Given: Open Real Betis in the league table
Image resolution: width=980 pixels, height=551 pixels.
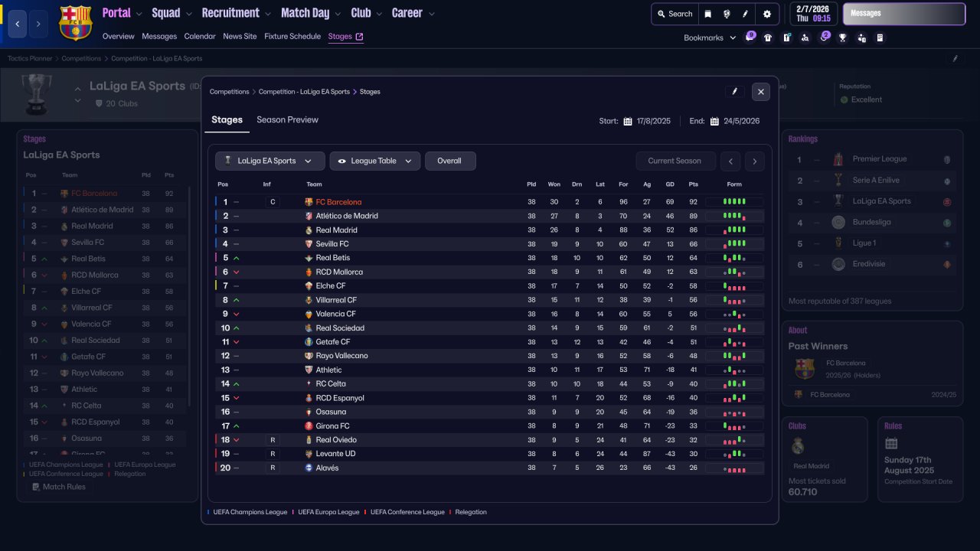Looking at the screenshot, I should 333,258.
